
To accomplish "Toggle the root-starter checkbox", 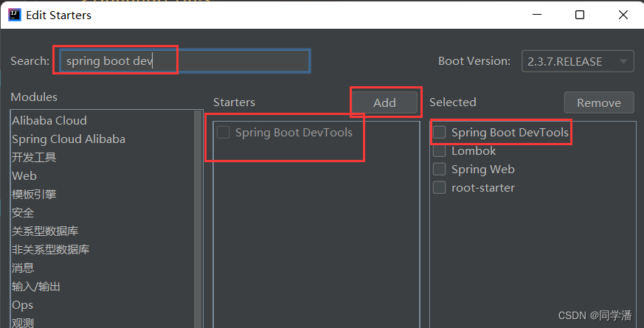I will [439, 188].
